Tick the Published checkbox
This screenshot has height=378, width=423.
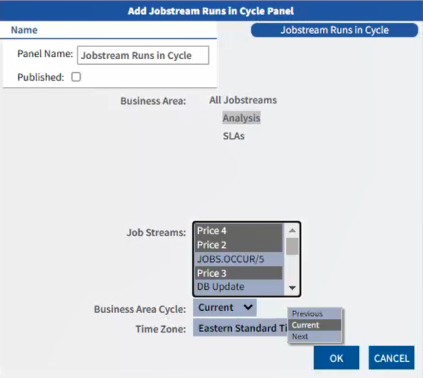(x=76, y=77)
